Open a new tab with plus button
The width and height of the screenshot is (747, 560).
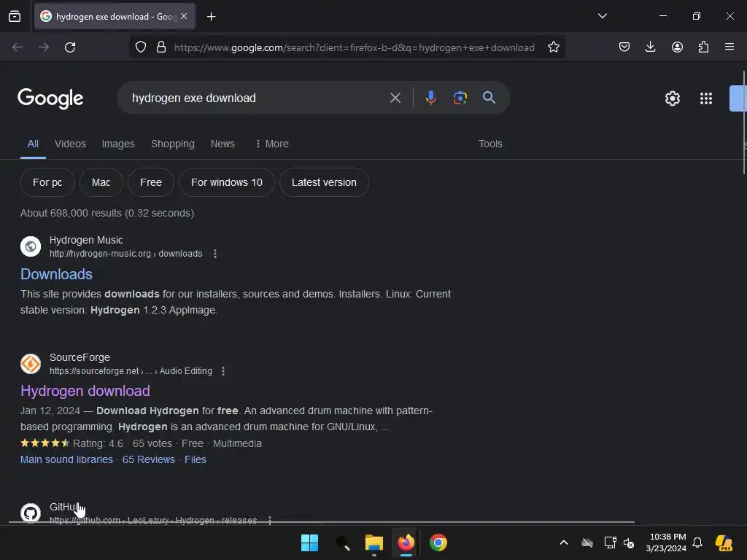(x=211, y=17)
